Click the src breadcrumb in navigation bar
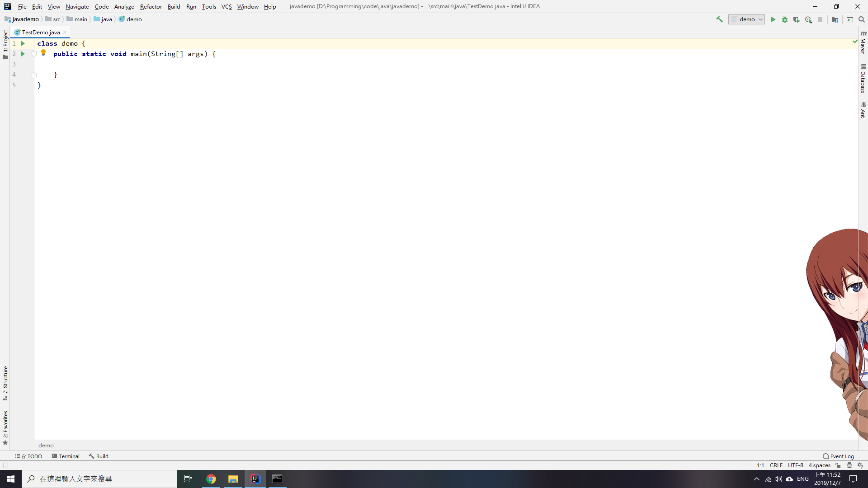This screenshot has width=868, height=488. pos(56,19)
